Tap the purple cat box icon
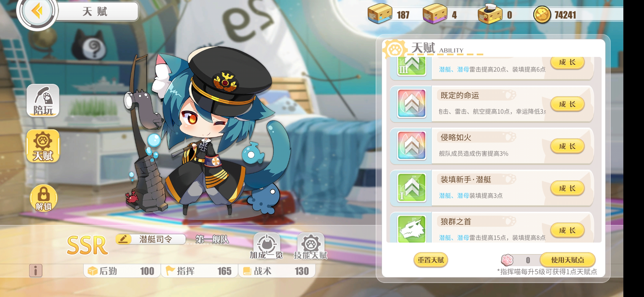Viewport: 644px width, 297px height. [435, 14]
